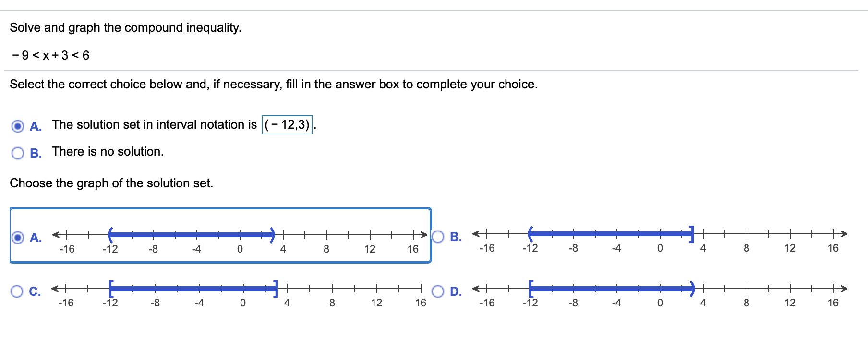Click the 'Choose the graph of the solution set' prompt
Screen dimensions: 868x341
[x=111, y=183]
